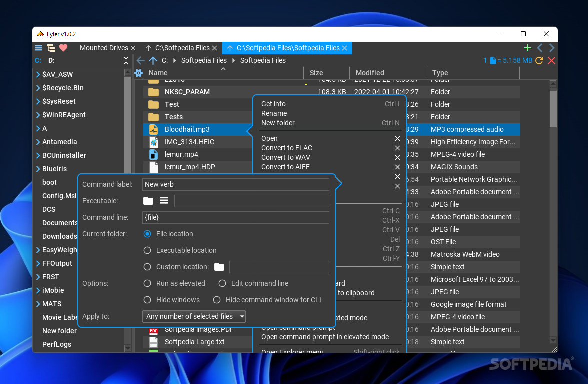588x384 pixels.
Task: Click the Bloodhail.mp3 audio file icon
Action: click(153, 129)
